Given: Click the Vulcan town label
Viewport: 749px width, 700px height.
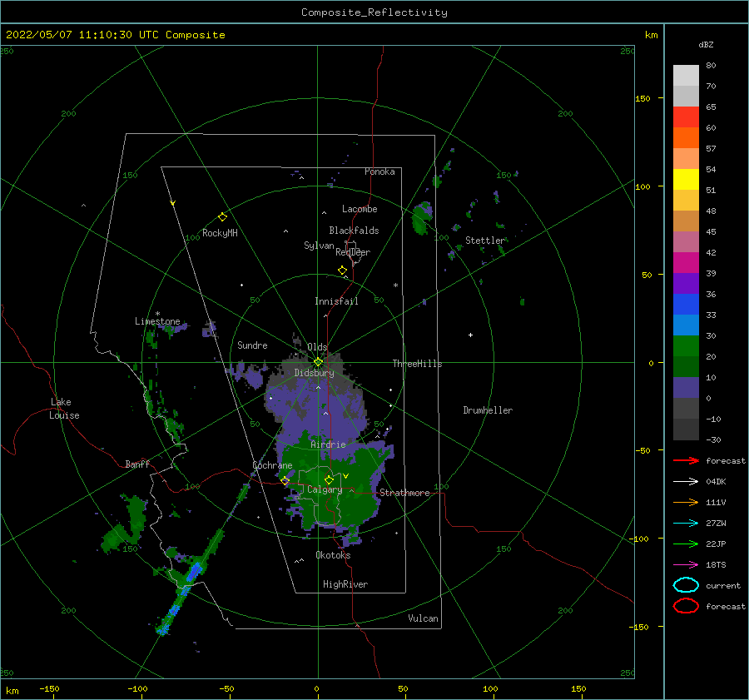Looking at the screenshot, I should pyautogui.click(x=423, y=618).
